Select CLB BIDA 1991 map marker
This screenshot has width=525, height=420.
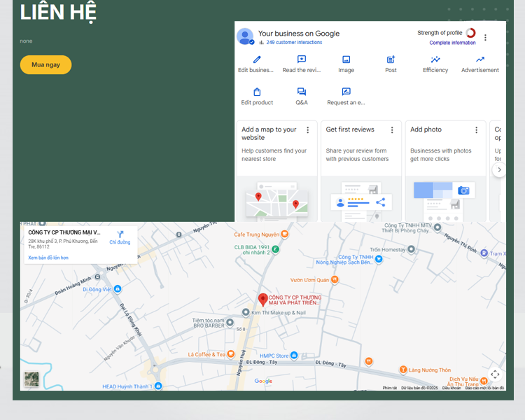tap(275, 249)
